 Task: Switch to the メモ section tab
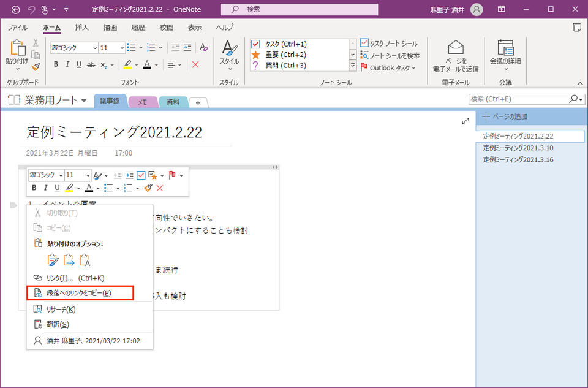coord(143,102)
